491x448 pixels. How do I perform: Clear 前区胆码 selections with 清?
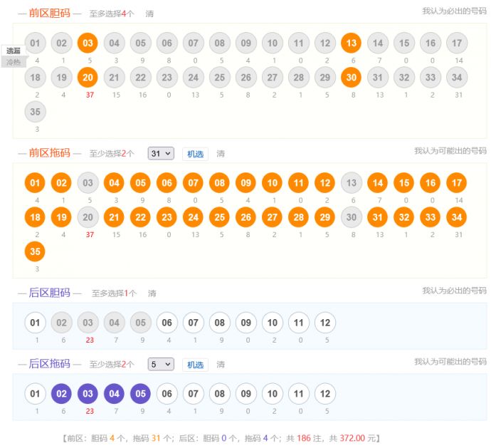click(149, 14)
